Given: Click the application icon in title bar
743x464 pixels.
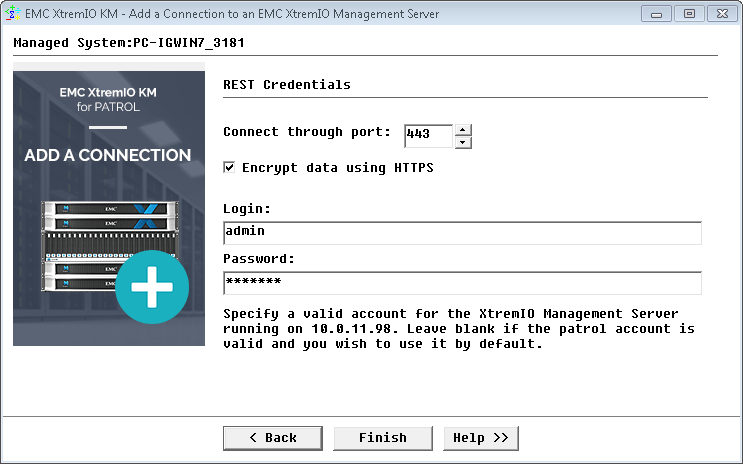Looking at the screenshot, I should [12, 13].
